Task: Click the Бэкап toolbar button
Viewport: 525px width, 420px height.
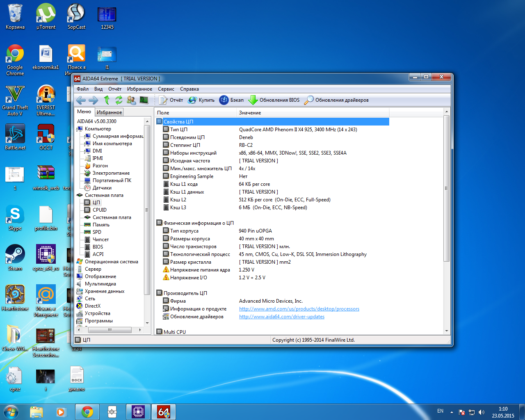Action: [x=231, y=100]
